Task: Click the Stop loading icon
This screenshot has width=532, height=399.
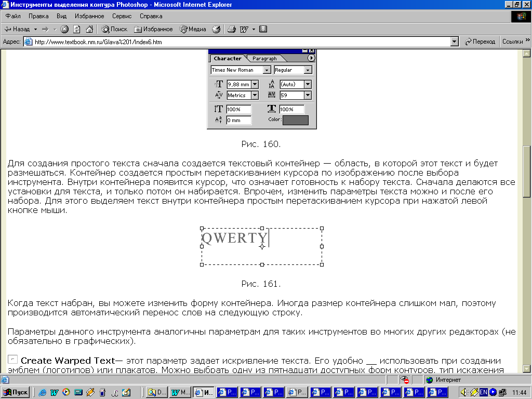Action: point(64,29)
